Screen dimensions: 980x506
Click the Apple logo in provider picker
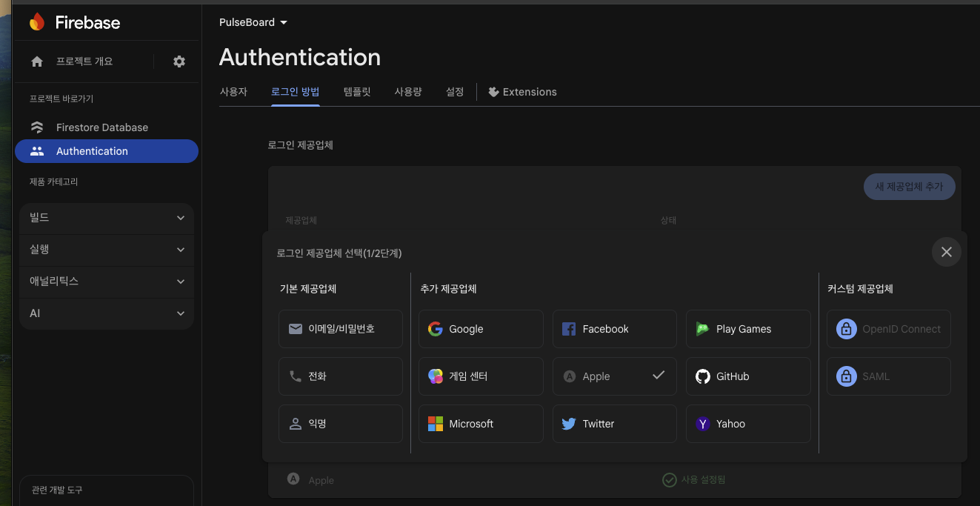pyautogui.click(x=569, y=376)
